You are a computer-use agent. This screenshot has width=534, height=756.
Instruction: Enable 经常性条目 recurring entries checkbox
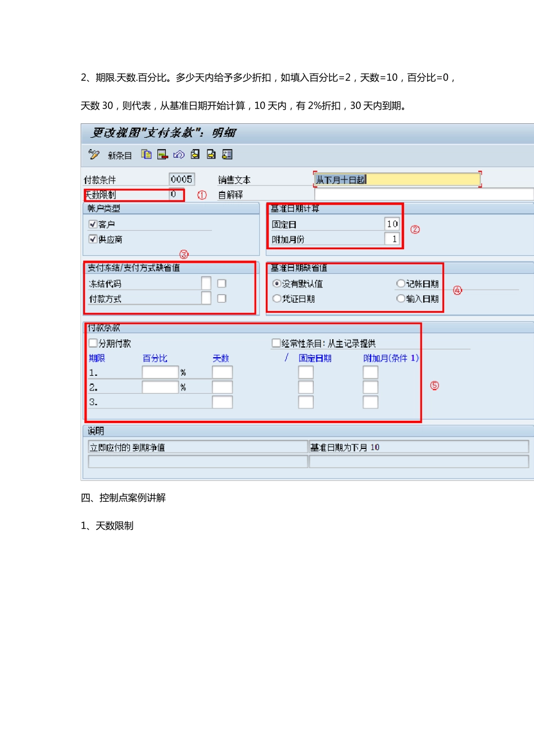[x=276, y=343]
